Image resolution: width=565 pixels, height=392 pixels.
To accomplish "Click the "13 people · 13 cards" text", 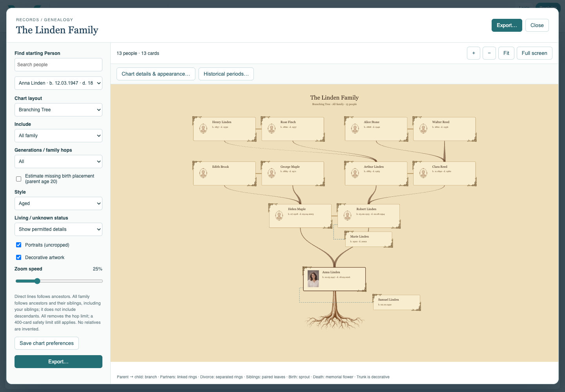I will tap(138, 53).
